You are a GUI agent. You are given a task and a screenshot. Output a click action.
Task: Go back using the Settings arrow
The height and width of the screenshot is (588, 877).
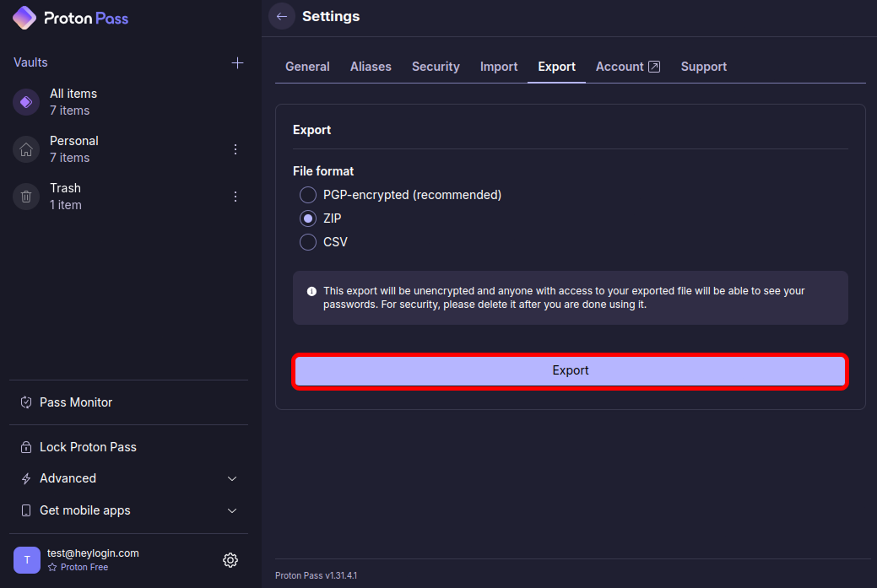coord(282,16)
